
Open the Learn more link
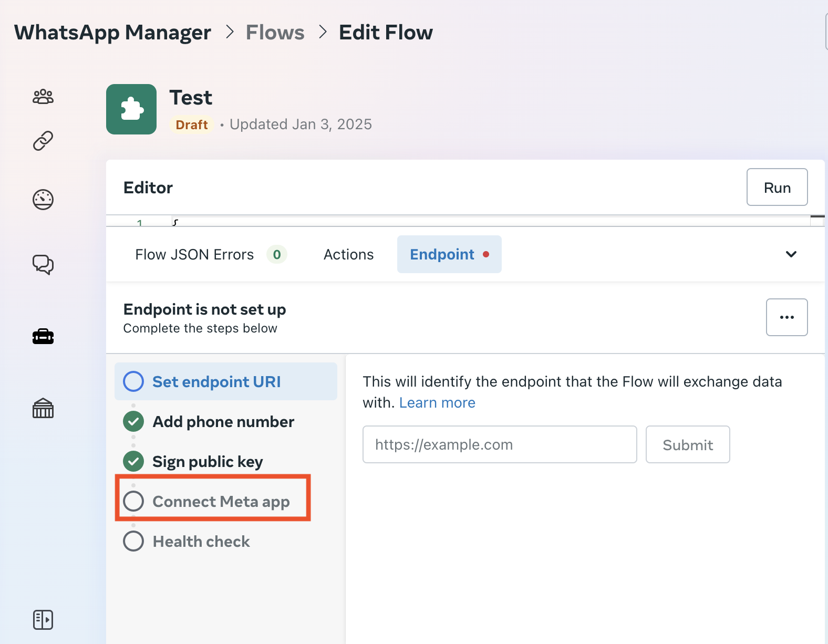click(437, 403)
